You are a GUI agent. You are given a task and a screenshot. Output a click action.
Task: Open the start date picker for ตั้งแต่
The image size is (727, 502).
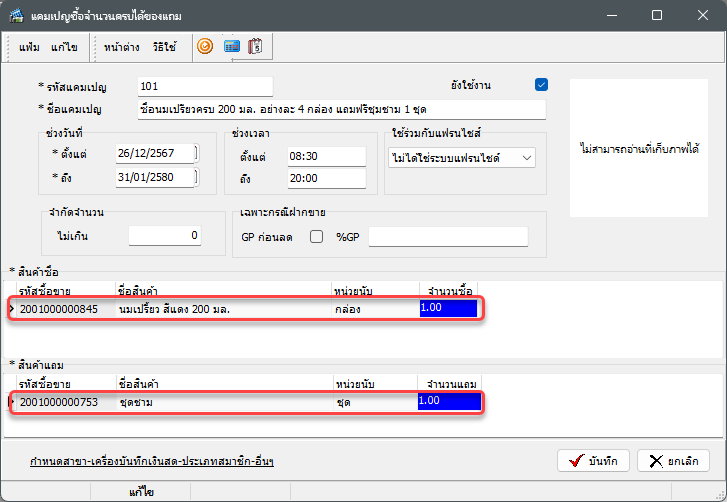196,153
